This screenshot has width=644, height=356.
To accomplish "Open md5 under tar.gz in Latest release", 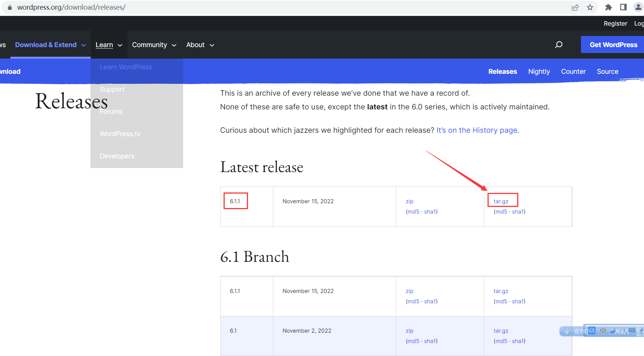I will pos(501,212).
